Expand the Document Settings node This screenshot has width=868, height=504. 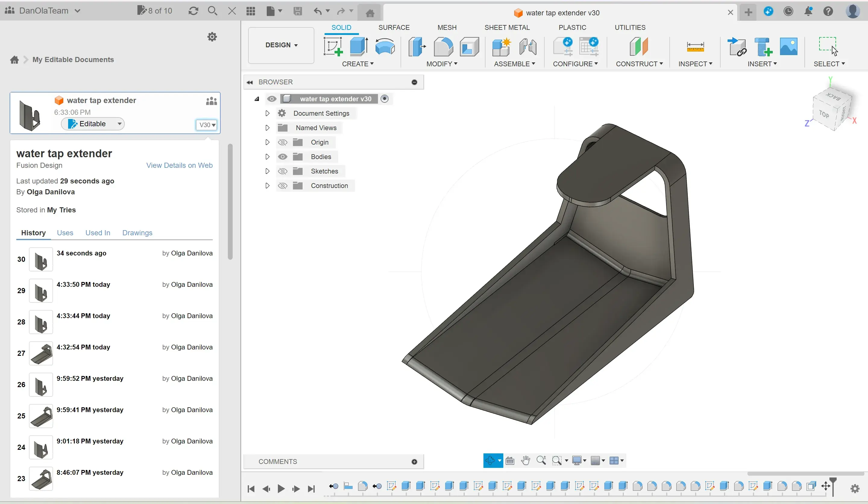pyautogui.click(x=267, y=113)
